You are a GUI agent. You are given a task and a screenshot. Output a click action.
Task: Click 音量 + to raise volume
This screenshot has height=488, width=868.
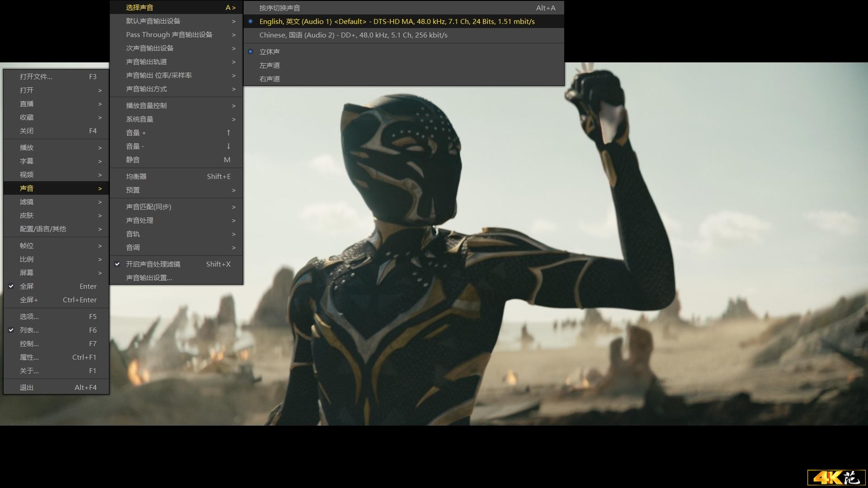click(x=176, y=132)
